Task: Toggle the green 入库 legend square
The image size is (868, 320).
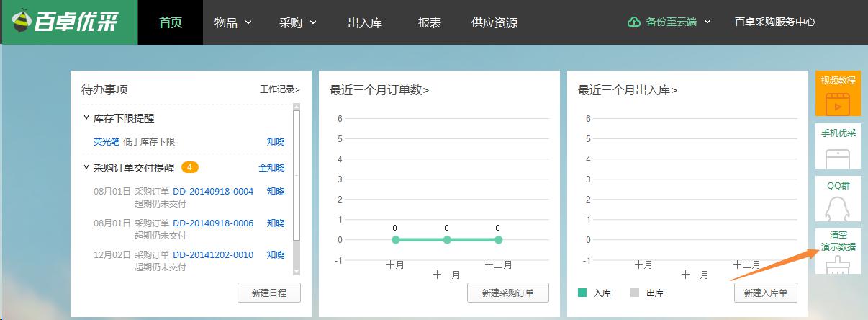Action: click(x=582, y=293)
